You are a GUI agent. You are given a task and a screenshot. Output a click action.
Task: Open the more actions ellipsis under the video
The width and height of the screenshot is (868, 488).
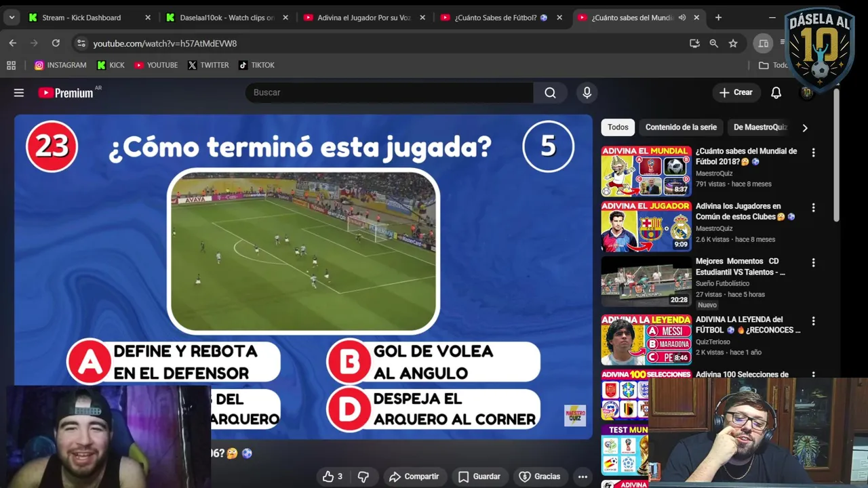coord(583,476)
